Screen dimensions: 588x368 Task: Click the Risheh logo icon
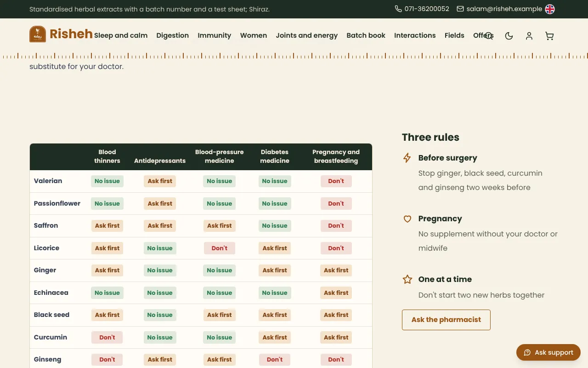click(38, 34)
